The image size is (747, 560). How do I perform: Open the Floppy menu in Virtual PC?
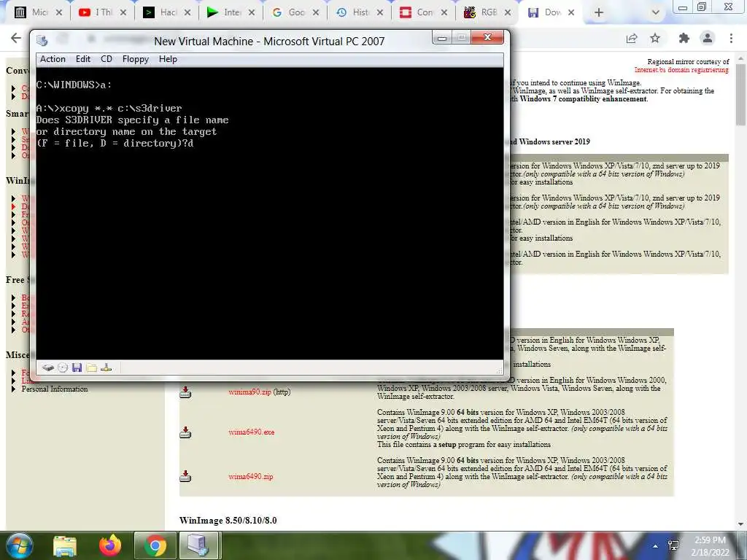135,59
